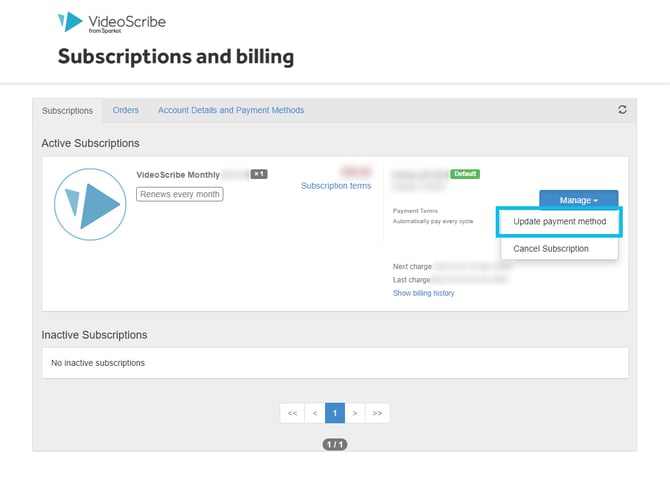Click the No inactive subscriptions text
670x488 pixels.
(x=98, y=363)
